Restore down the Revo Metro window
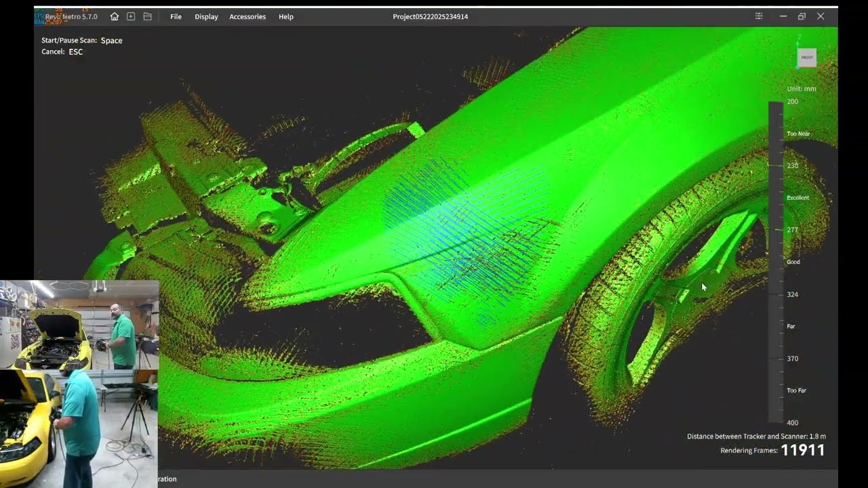The height and width of the screenshot is (488, 868). 802,16
